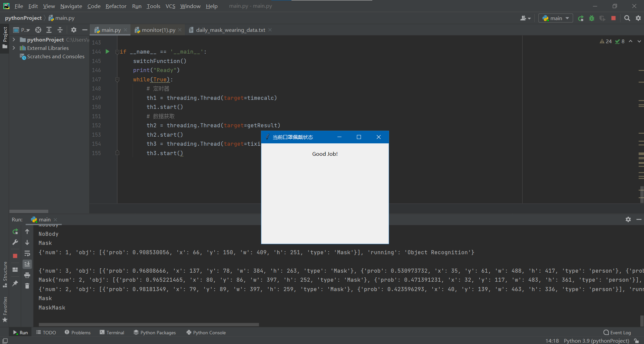Image resolution: width=644 pixels, height=344 pixels.
Task: Debug main with the bug icon
Action: (592, 18)
